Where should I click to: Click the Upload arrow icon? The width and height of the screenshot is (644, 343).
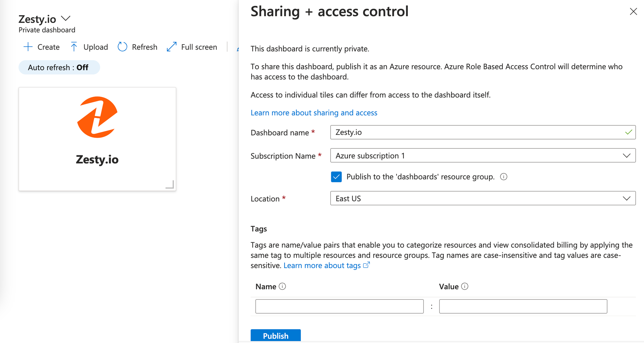click(x=74, y=47)
